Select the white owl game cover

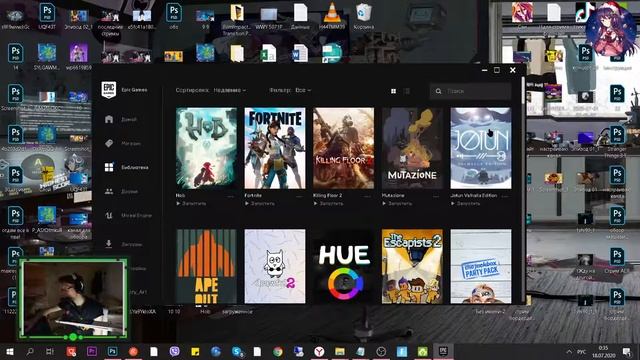(x=275, y=266)
